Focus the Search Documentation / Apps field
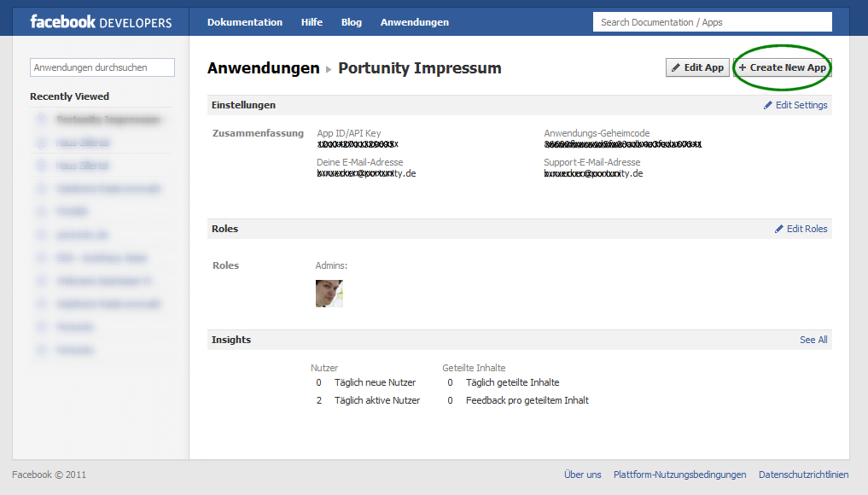Viewport: 868px width, 495px height. point(713,22)
